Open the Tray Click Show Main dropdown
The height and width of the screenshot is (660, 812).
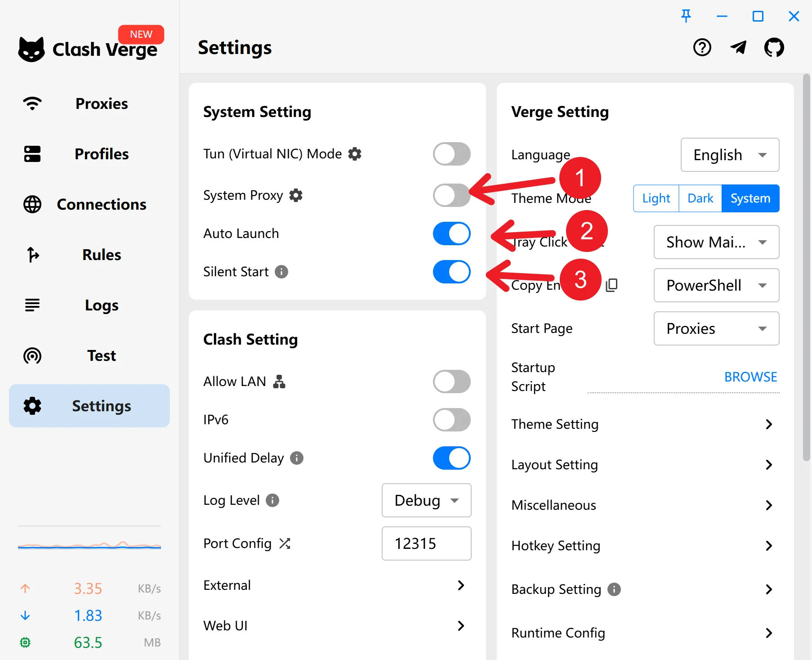[x=716, y=242]
